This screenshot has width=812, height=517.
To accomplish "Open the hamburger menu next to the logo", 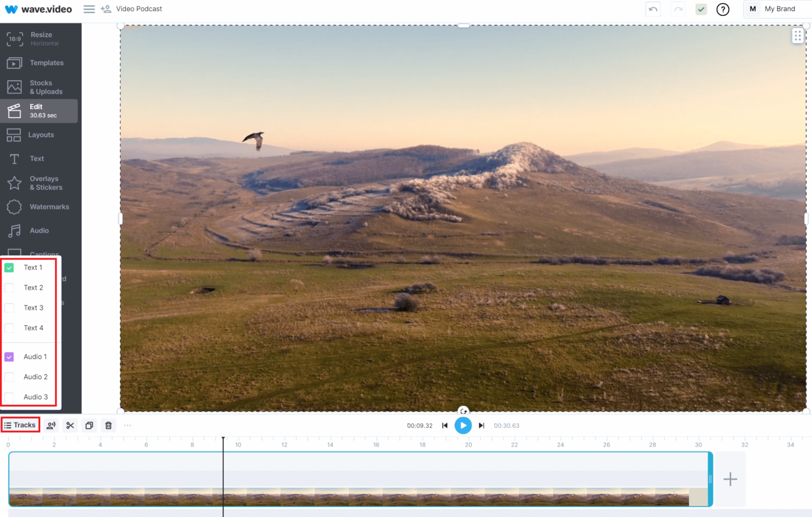I will point(89,9).
